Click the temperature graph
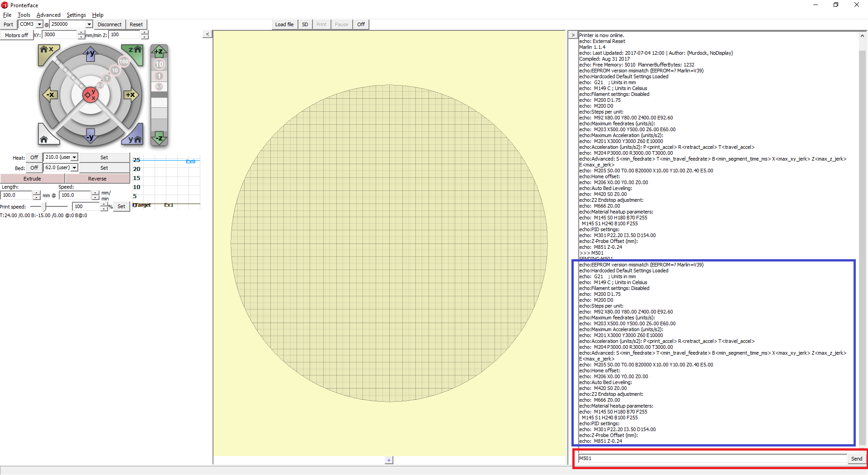The height and width of the screenshot is (475, 868). (166, 182)
